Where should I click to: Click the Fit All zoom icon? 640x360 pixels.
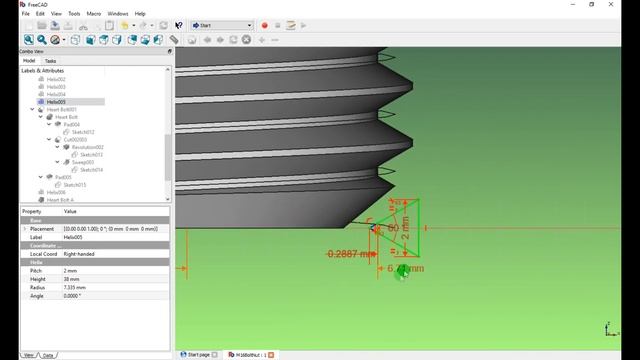[29, 40]
